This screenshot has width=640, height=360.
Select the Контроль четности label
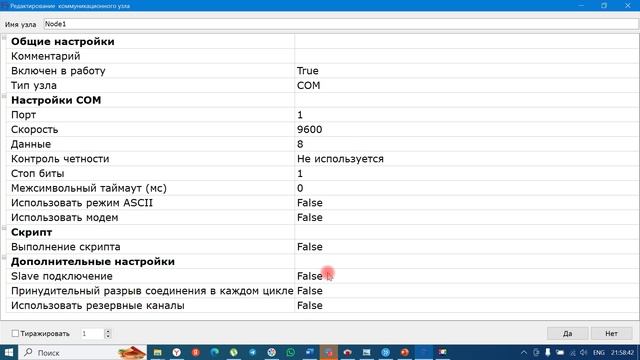pos(60,159)
